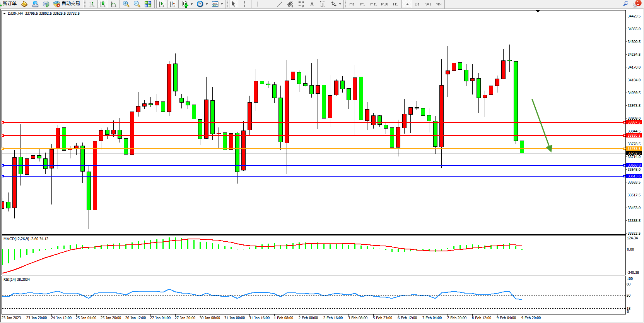Image resolution: width=644 pixels, height=323 pixels.
Task: Select the M15 timeframe
Action: [373, 4]
